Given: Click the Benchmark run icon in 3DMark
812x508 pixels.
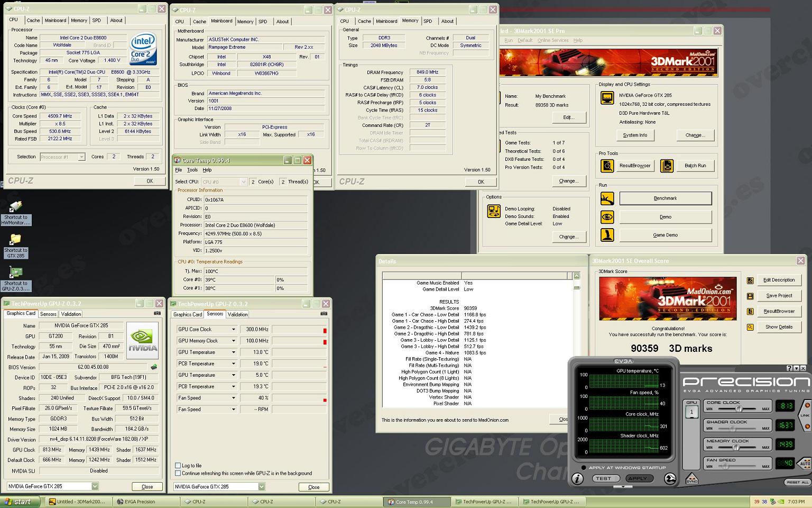Looking at the screenshot, I should 607,198.
